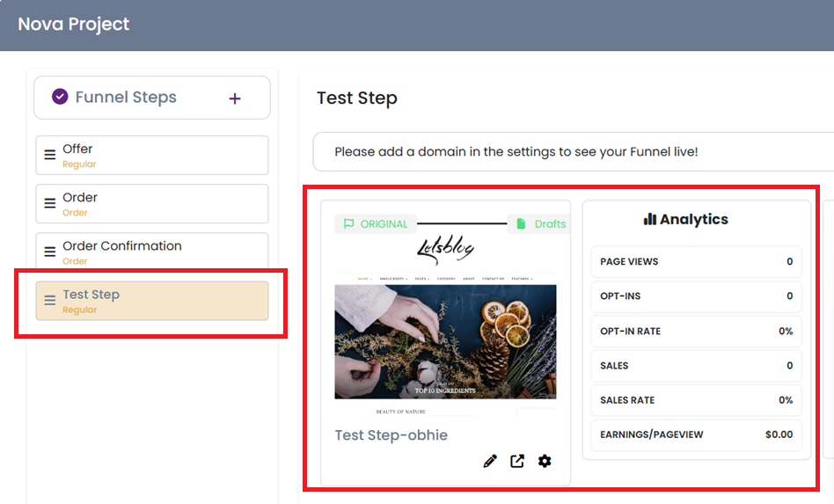This screenshot has width=834, height=504.
Task: Click the purple checkmark icon beside Funnel Steps
Action: click(x=60, y=97)
